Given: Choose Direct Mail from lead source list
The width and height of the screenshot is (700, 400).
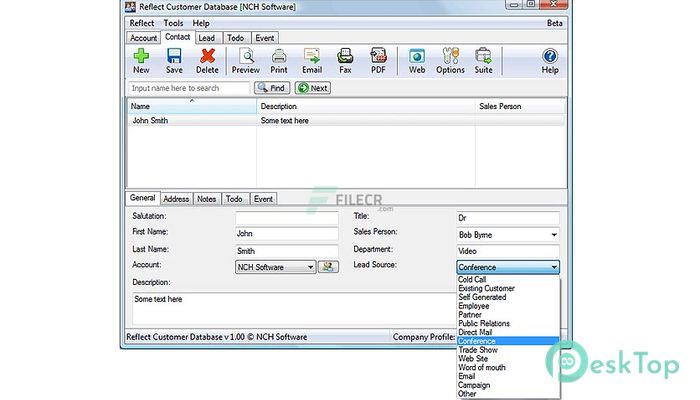Looking at the screenshot, I should click(x=508, y=332).
